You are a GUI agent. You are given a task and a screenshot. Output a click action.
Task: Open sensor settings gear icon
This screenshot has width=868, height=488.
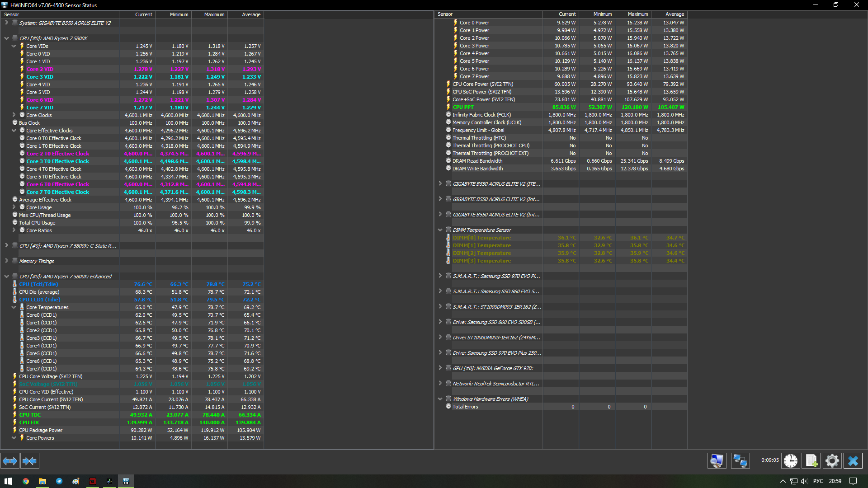click(x=832, y=460)
